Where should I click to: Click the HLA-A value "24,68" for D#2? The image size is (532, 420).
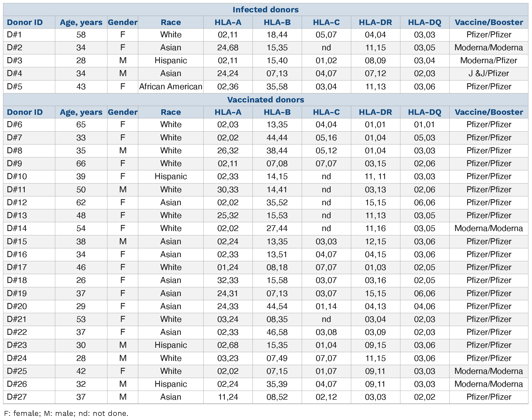[x=228, y=48]
